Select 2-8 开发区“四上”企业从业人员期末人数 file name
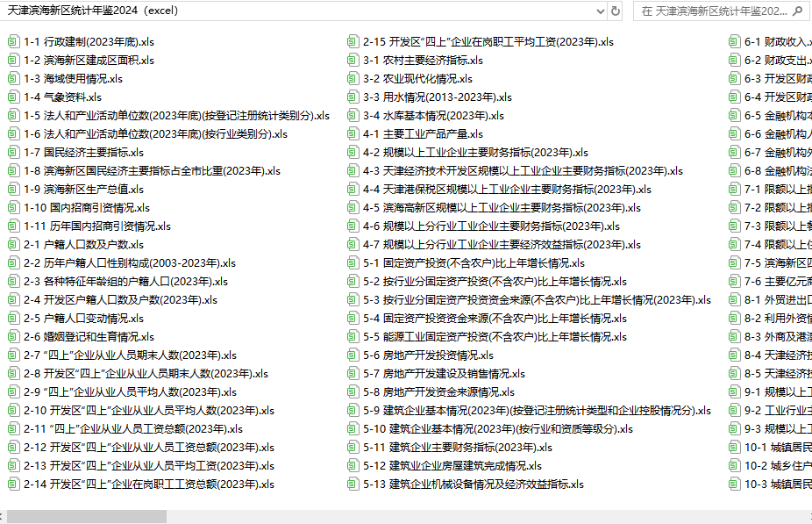 click(146, 374)
